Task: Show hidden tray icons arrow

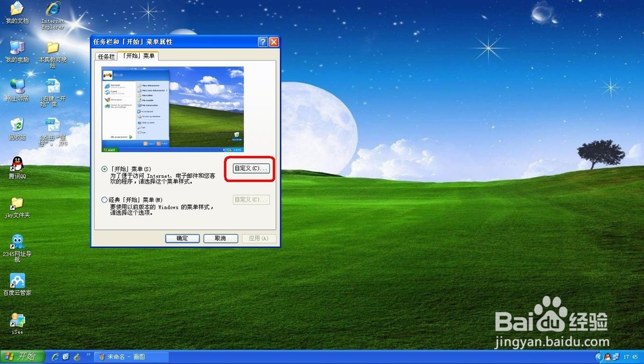Action: pos(599,357)
